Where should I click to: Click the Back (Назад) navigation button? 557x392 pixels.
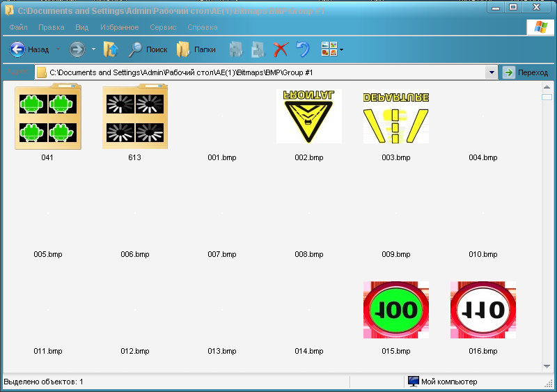(29, 49)
